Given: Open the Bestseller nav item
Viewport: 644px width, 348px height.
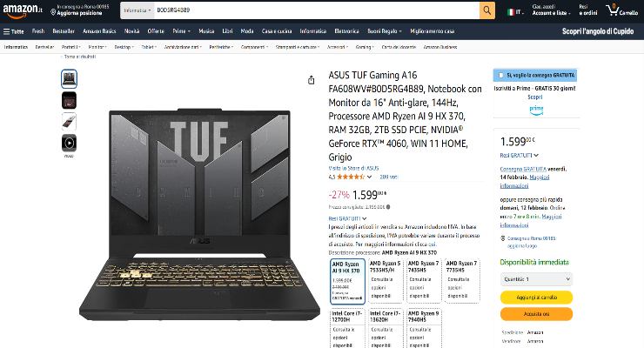Looking at the screenshot, I should [64, 31].
